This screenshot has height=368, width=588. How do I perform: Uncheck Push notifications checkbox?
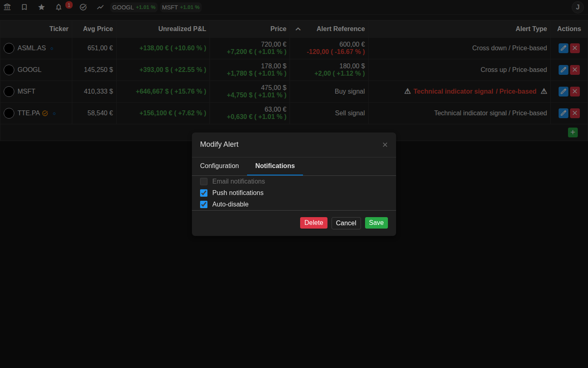pos(204,193)
